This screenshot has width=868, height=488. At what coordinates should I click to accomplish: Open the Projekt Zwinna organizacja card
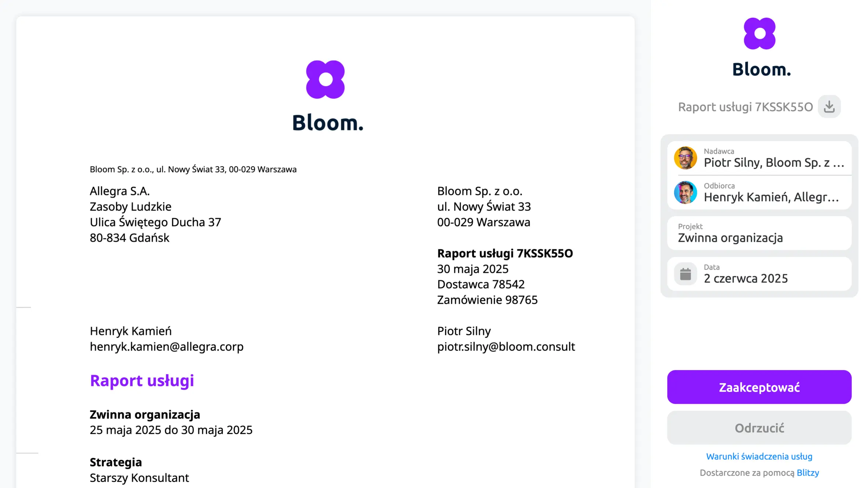[x=759, y=233]
